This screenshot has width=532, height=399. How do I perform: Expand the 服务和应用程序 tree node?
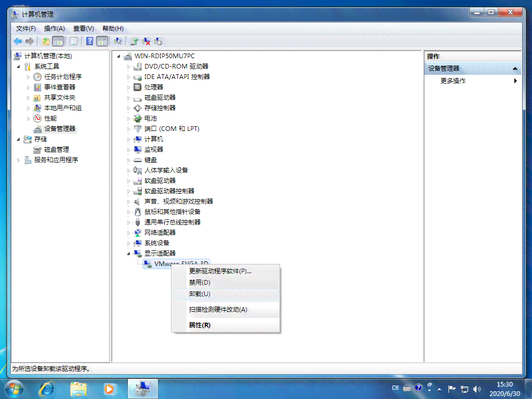(x=18, y=160)
